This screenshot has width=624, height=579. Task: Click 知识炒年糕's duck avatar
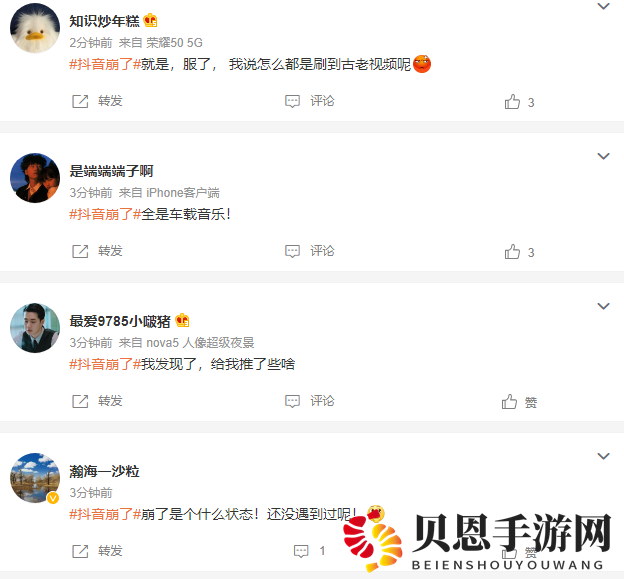35,28
